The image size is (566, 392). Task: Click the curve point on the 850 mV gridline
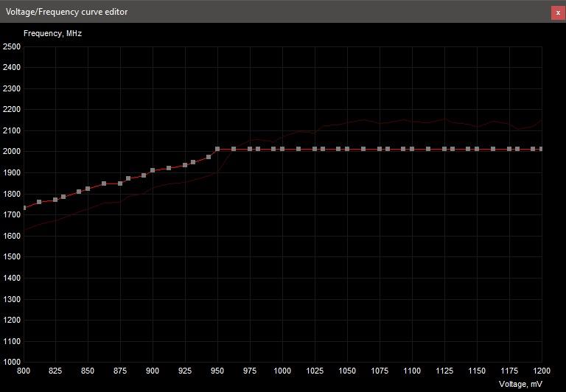[88, 189]
